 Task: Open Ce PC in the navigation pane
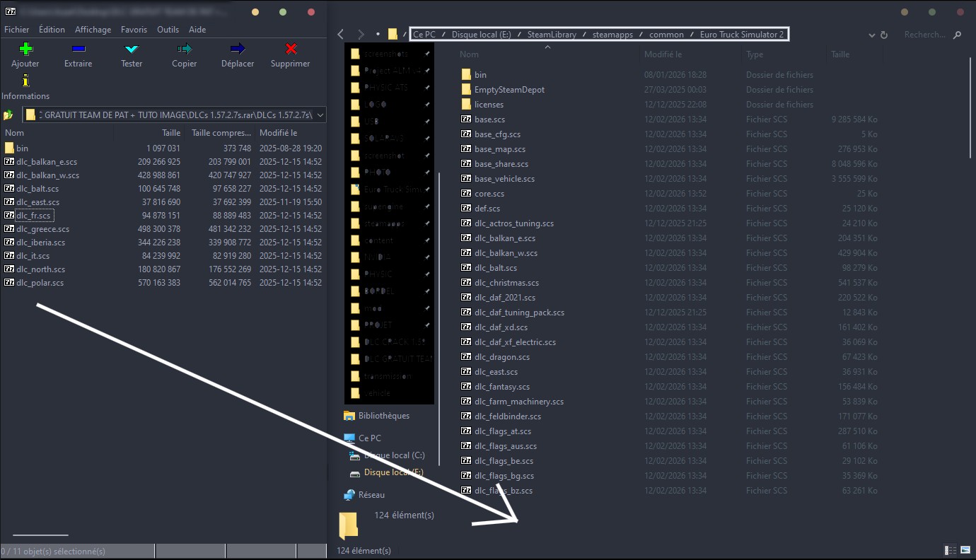point(362,438)
